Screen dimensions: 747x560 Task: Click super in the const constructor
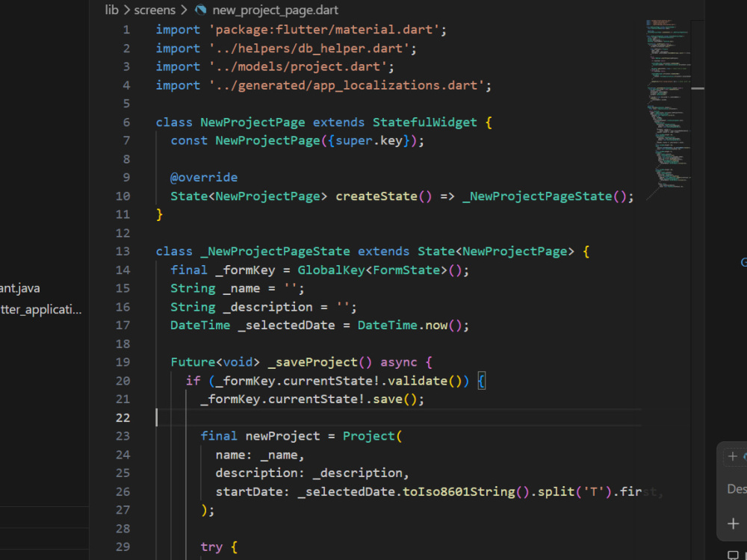coord(353,141)
